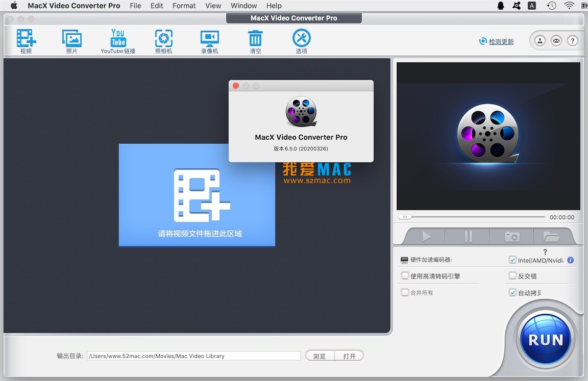
Task: Click the 输出目录 output path field
Action: [194, 356]
